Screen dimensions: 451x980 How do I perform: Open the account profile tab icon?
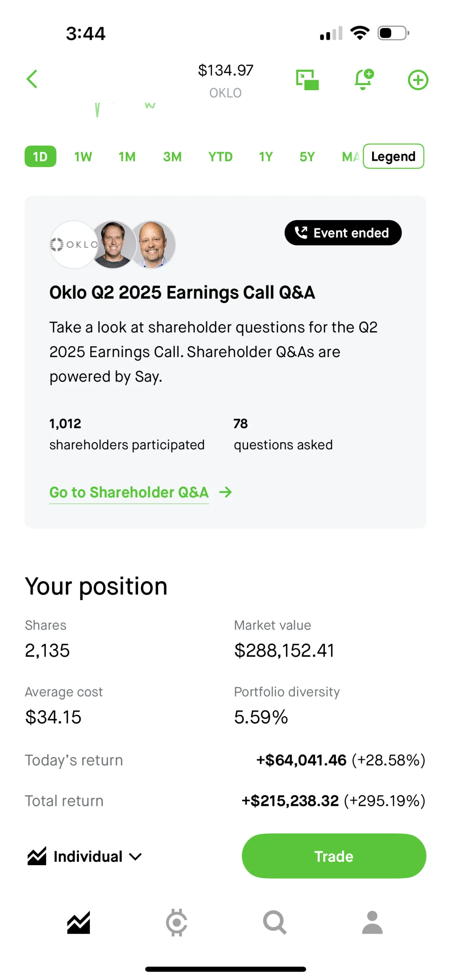click(372, 922)
